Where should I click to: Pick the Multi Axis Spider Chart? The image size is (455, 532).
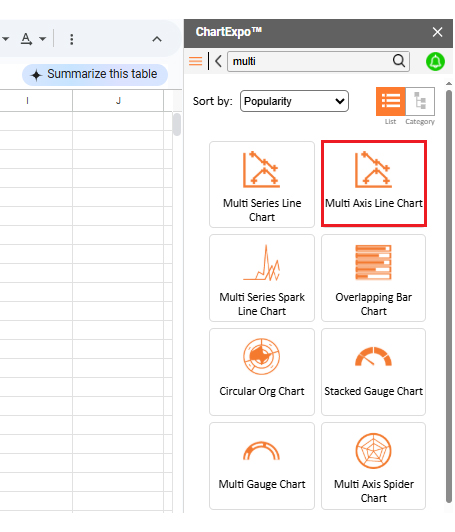coord(374,466)
